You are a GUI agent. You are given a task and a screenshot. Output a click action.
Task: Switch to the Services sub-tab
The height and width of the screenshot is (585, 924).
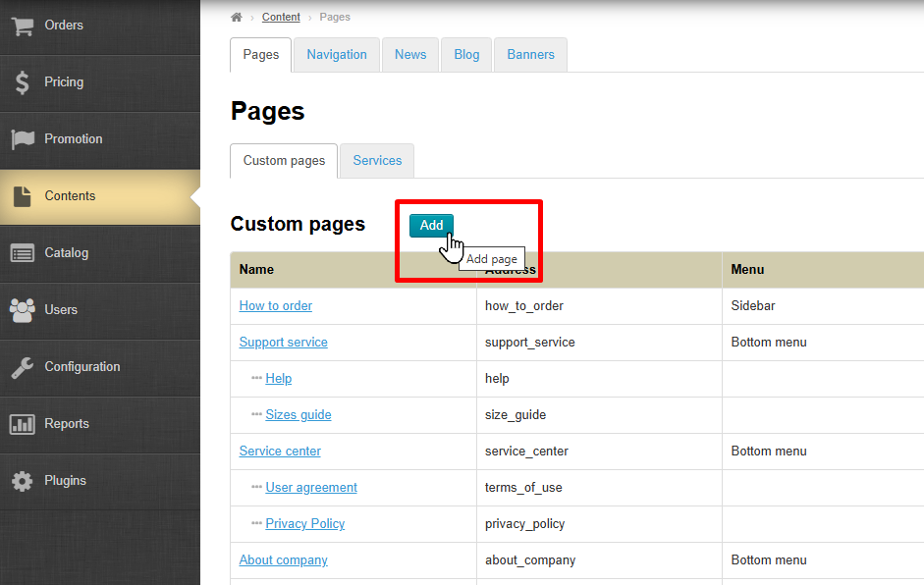377,161
